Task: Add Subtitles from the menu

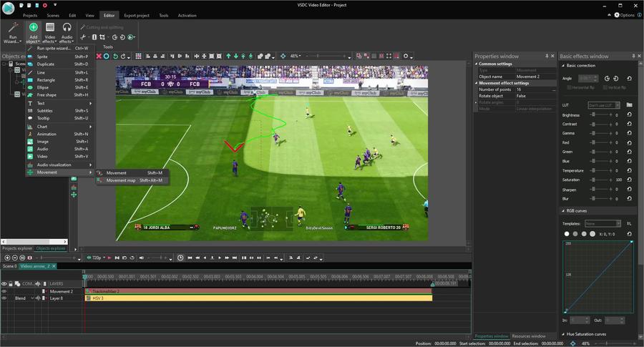Action: coord(60,111)
